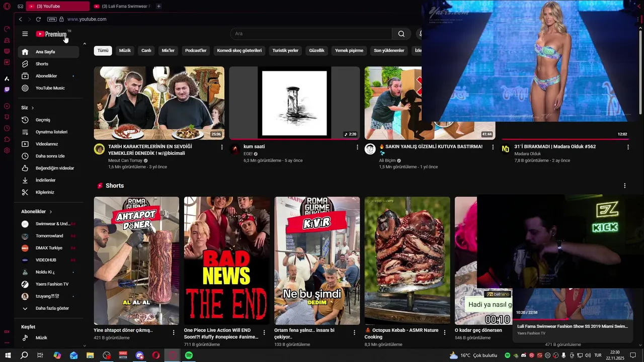Open more options for TARİH KARAKTERLERİNİN video
This screenshot has height=362, width=644.
[222, 147]
